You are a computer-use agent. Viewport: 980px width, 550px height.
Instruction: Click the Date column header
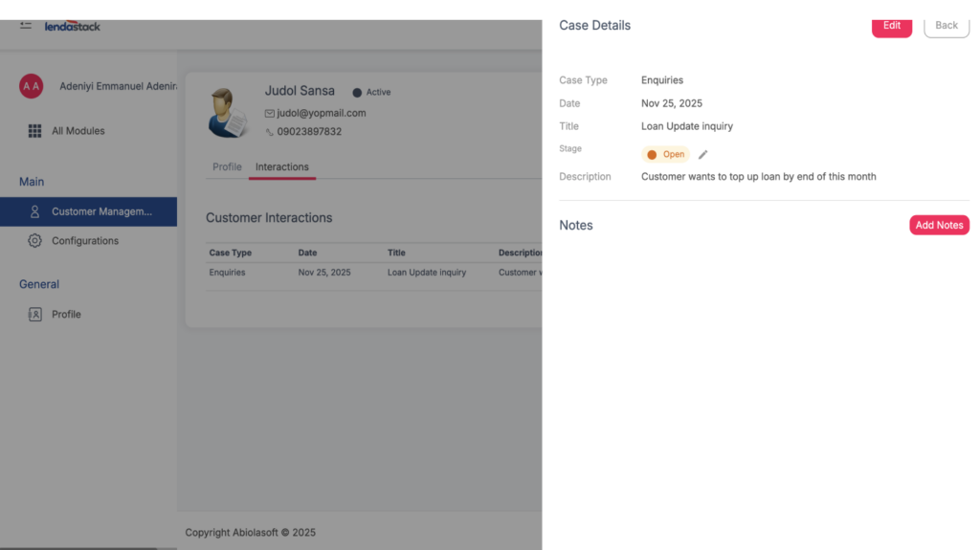[x=307, y=253]
